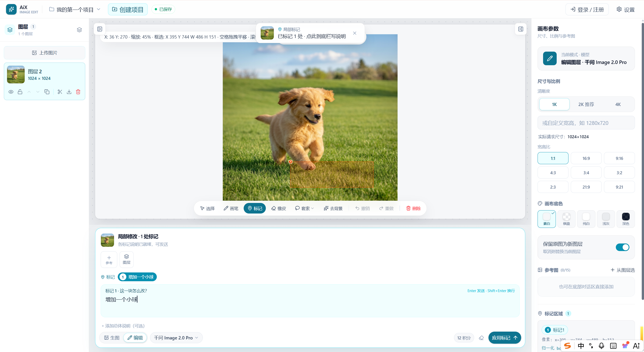Choose 9:21 aspect ratio
The width and height of the screenshot is (644, 352).
[x=619, y=187]
